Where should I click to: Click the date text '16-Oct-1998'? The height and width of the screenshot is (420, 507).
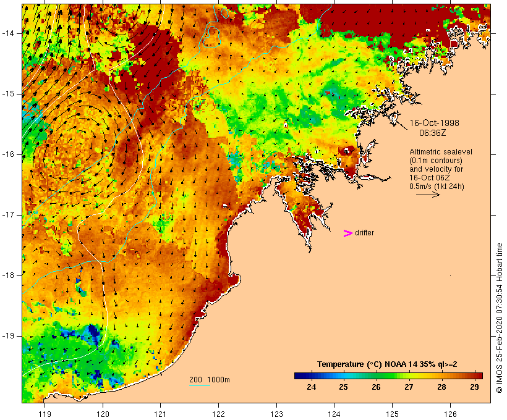[x=434, y=123]
